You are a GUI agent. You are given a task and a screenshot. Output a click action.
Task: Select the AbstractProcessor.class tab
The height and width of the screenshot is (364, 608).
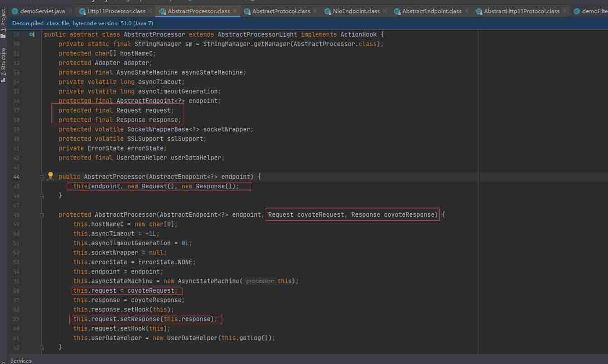pos(199,11)
